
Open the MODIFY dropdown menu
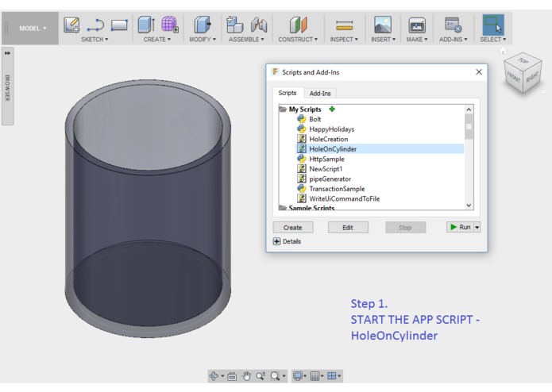(x=203, y=40)
